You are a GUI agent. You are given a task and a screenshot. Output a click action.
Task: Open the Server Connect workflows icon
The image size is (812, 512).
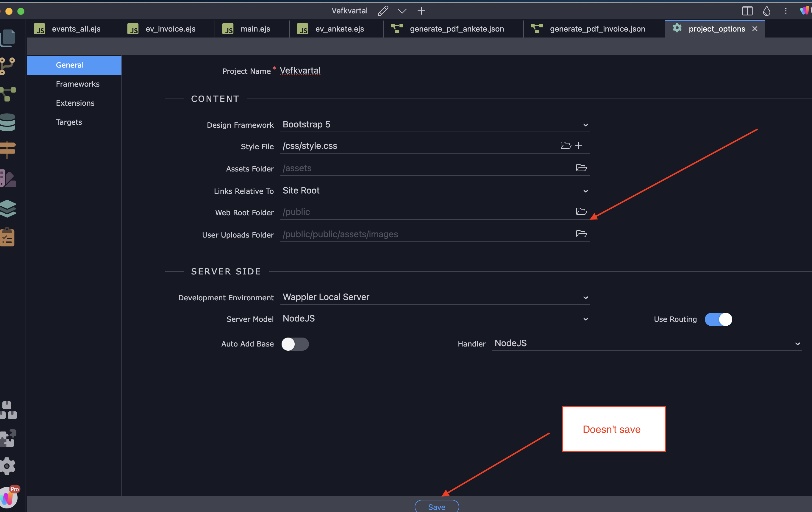tap(7, 94)
